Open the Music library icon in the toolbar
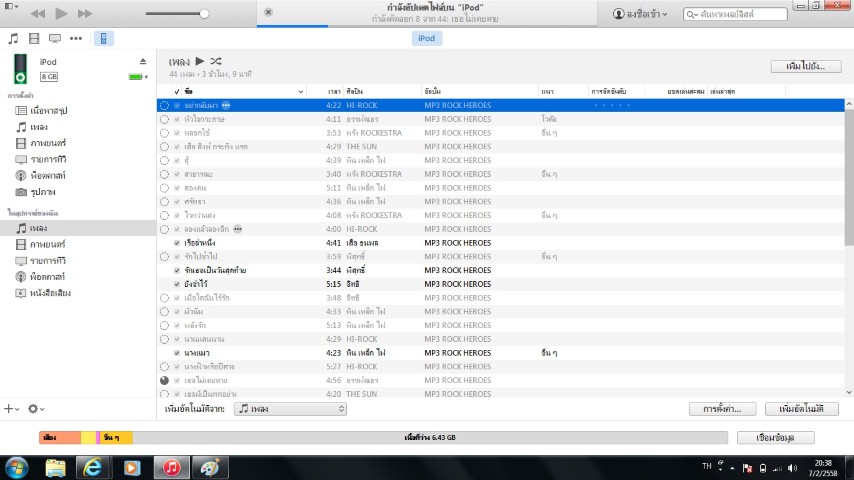The image size is (854, 480). tap(13, 38)
